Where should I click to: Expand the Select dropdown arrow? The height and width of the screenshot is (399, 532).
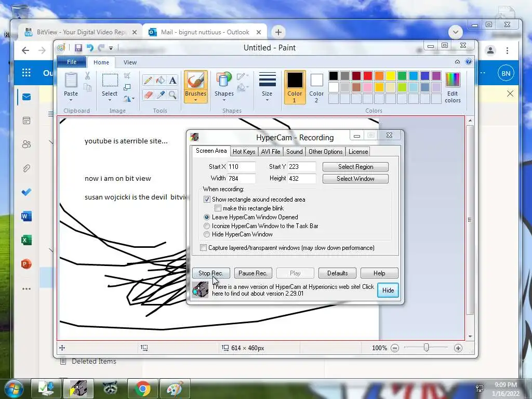[110, 100]
